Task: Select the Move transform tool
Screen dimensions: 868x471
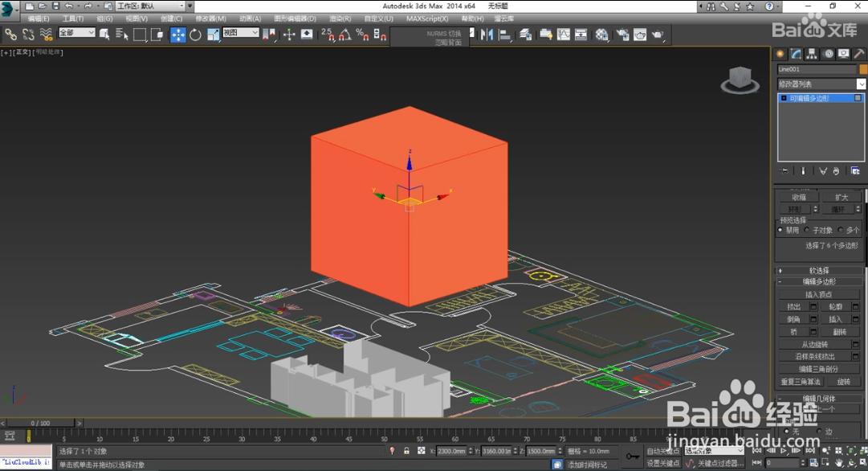Action: pos(178,35)
